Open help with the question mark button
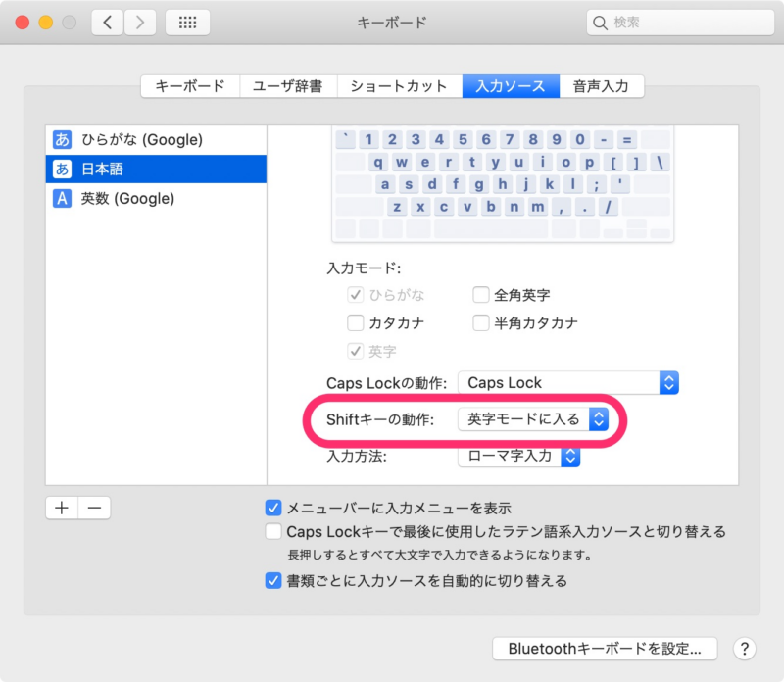 click(x=745, y=649)
